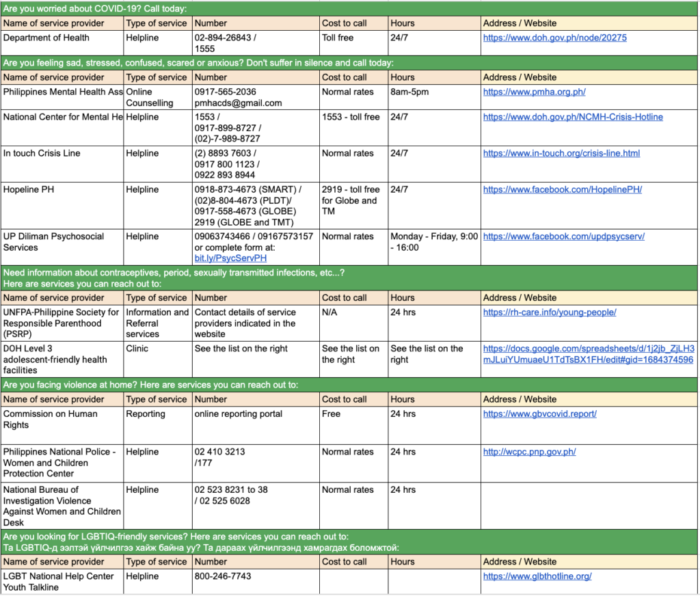Select 'Contact details of service providers' cell
This screenshot has height=596, width=700.
pyautogui.click(x=256, y=323)
